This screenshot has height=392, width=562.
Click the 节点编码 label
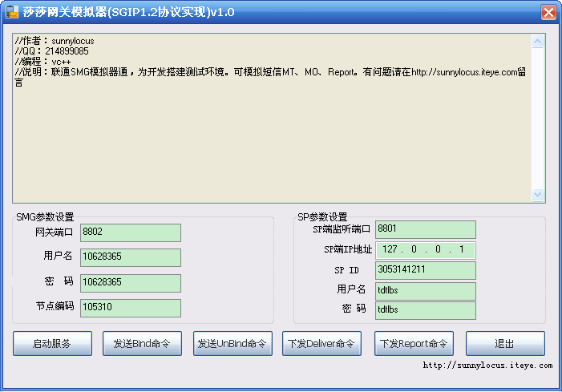[55, 306]
